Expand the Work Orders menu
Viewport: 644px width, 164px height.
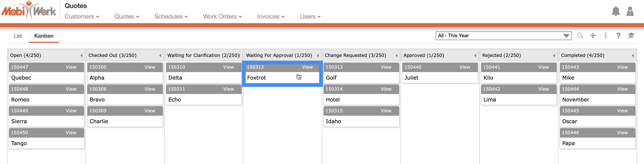tap(222, 16)
